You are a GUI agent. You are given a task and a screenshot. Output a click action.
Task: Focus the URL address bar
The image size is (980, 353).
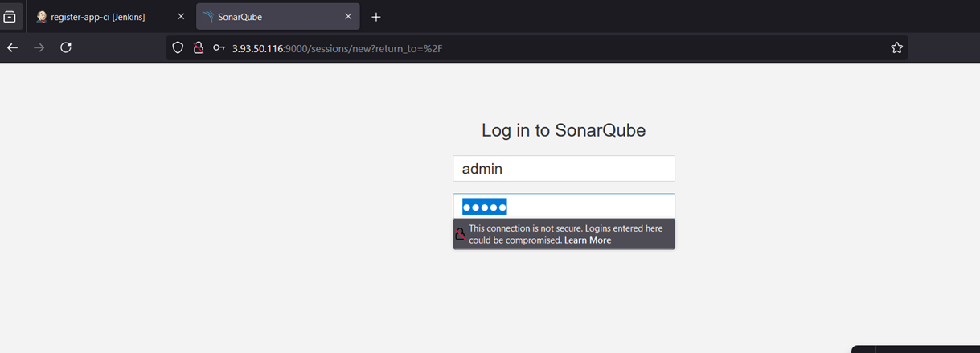537,47
